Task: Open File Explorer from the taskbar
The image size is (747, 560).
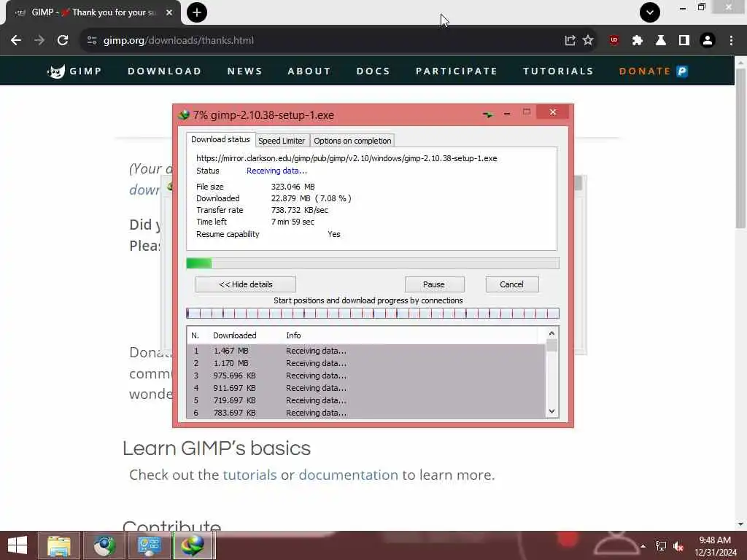Action: click(60, 545)
